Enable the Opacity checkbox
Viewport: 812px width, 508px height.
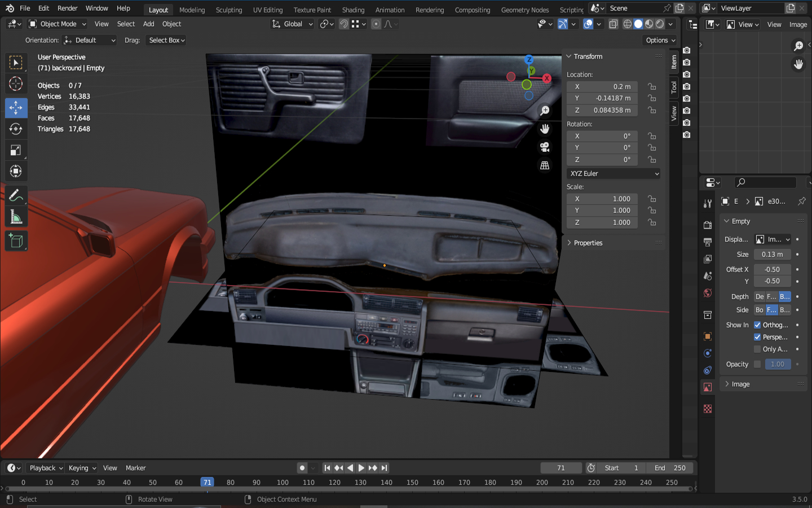tap(757, 365)
